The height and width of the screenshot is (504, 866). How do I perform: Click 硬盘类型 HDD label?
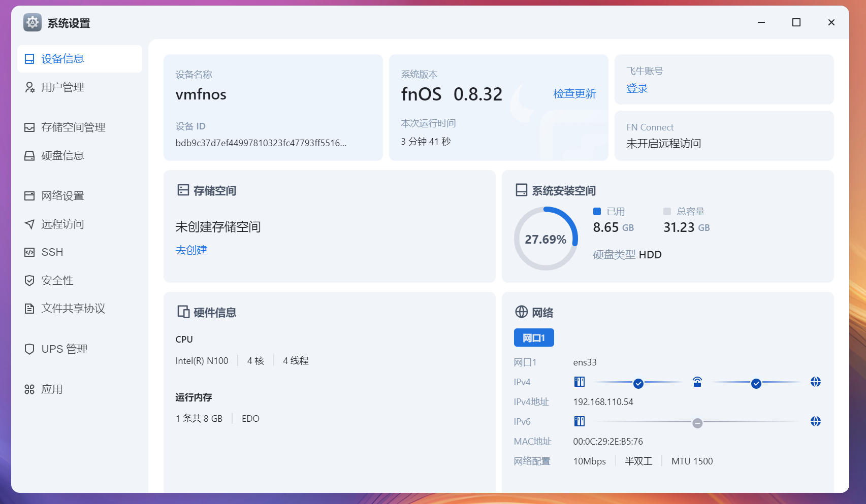[627, 255]
